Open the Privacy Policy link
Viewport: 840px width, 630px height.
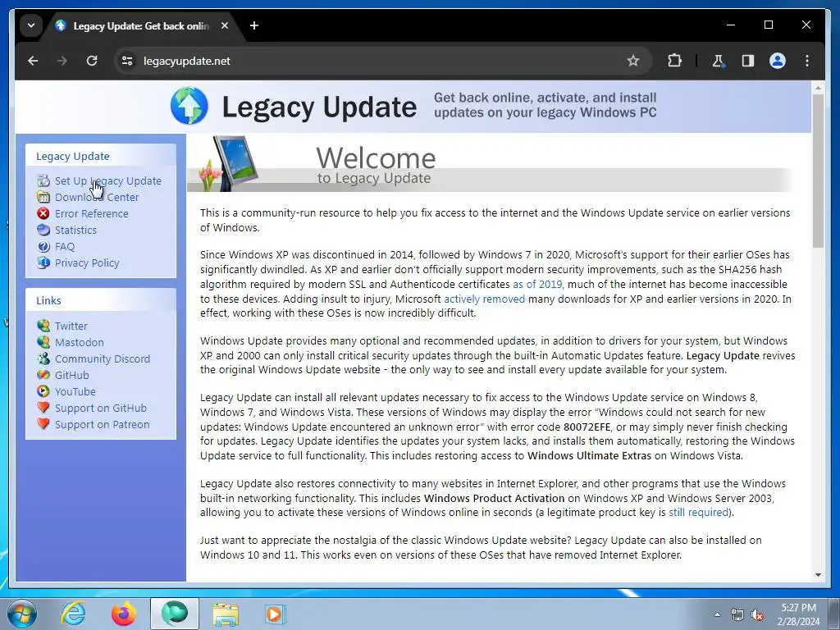tap(87, 263)
